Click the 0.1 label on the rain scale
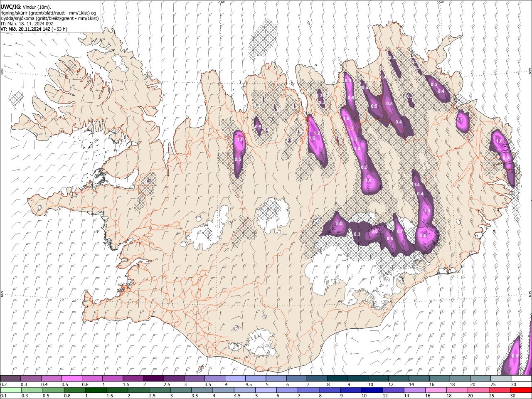 pyautogui.click(x=3, y=396)
